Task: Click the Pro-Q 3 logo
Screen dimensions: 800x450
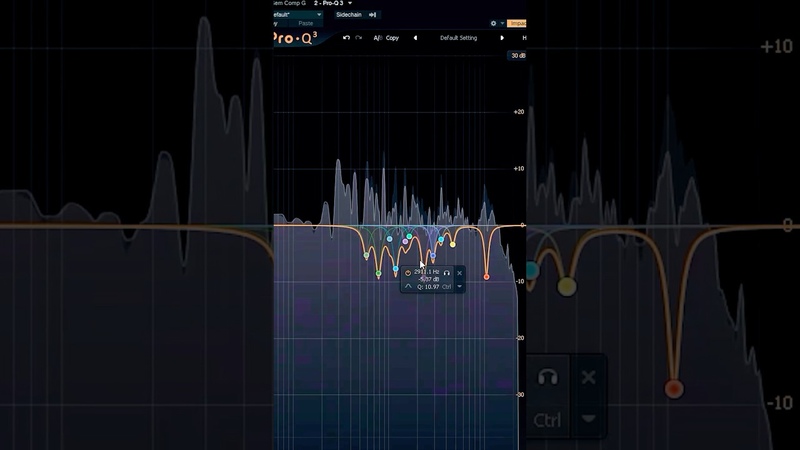Action: click(x=295, y=38)
